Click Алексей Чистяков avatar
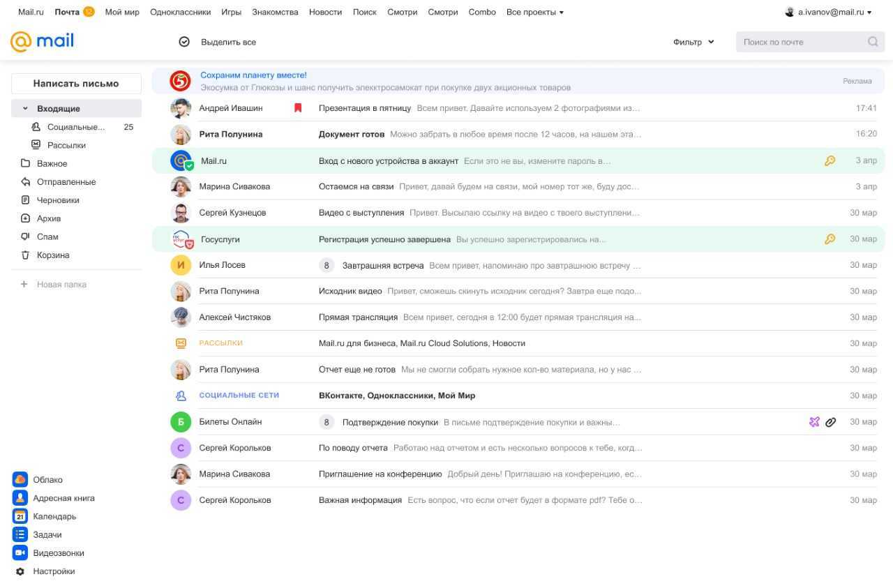The height and width of the screenshot is (588, 893). click(x=181, y=317)
